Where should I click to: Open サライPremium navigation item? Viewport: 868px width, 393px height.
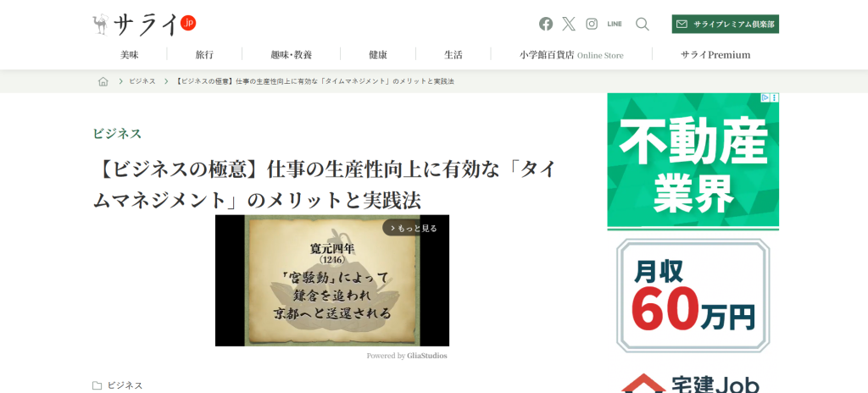click(715, 54)
